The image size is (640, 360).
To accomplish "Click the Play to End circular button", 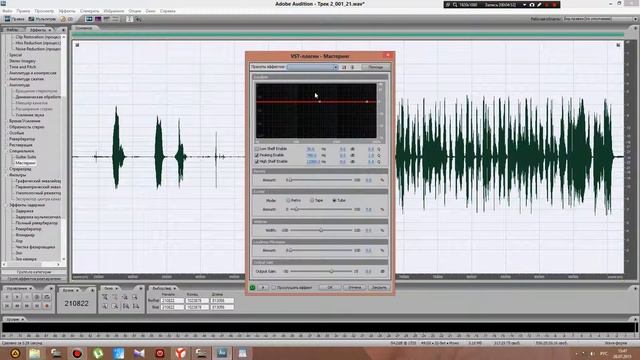I will click(x=37, y=297).
